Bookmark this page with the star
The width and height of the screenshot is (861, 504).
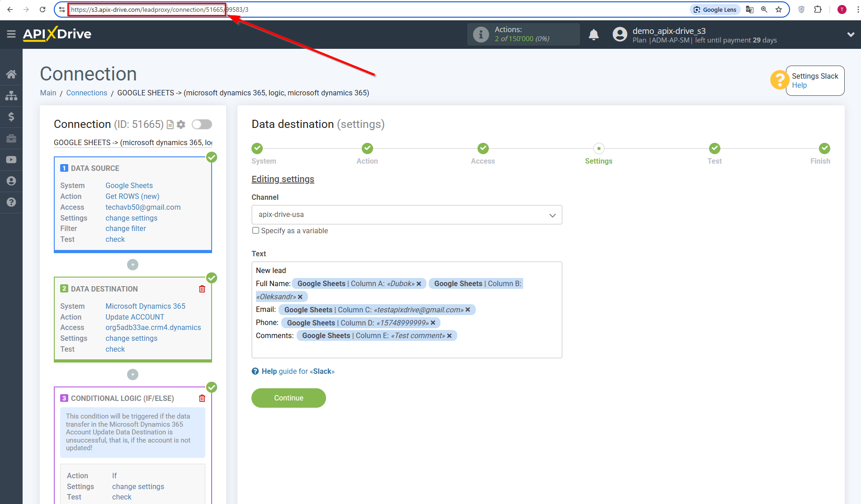pos(779,9)
